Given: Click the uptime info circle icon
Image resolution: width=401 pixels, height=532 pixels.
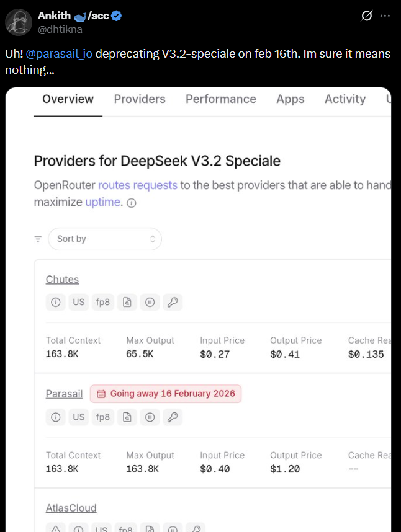Looking at the screenshot, I should (x=132, y=203).
